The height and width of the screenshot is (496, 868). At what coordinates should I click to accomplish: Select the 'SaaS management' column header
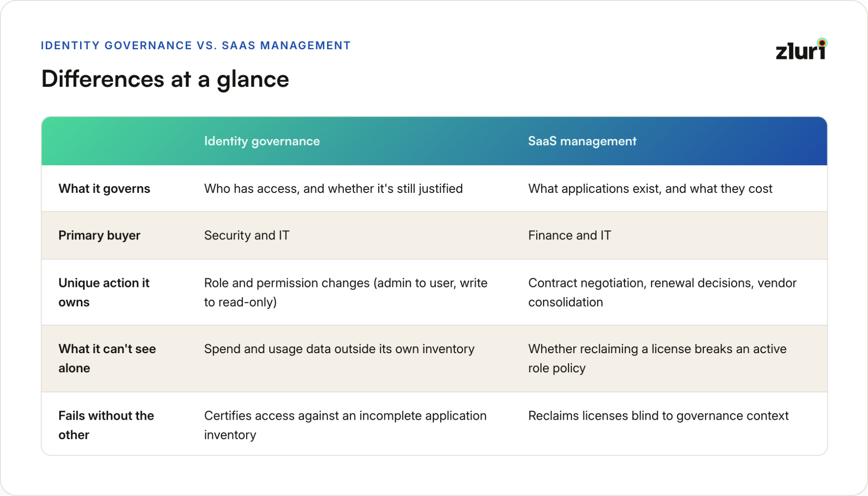[582, 141]
